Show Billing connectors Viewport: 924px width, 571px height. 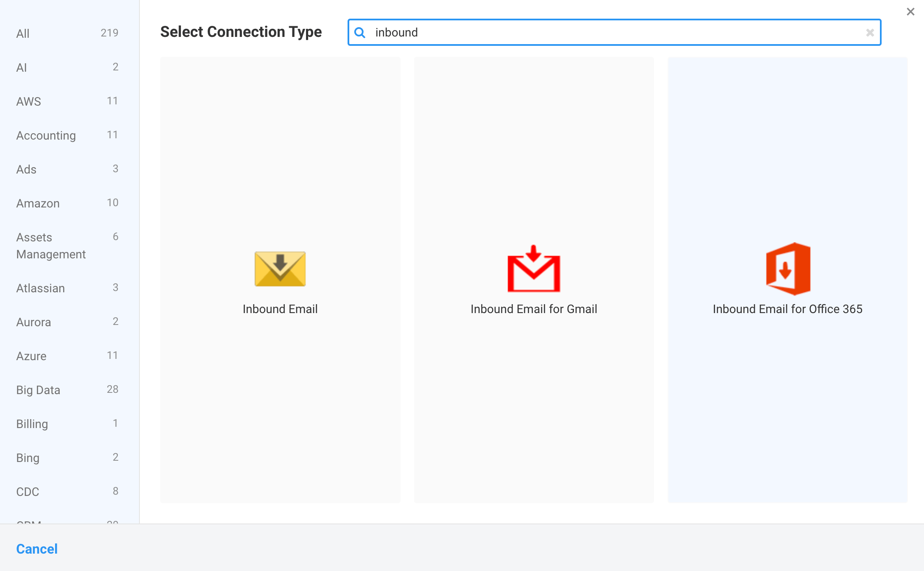[32, 424]
